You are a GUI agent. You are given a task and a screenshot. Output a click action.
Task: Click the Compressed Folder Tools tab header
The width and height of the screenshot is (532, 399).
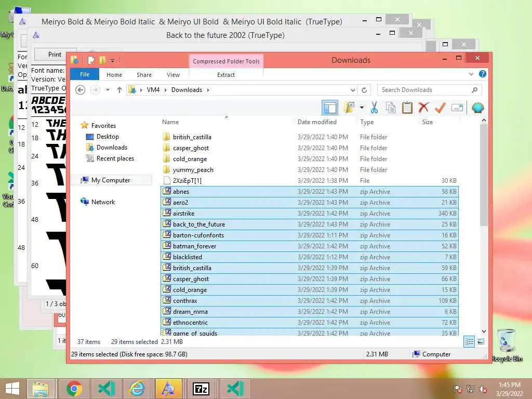coord(226,61)
